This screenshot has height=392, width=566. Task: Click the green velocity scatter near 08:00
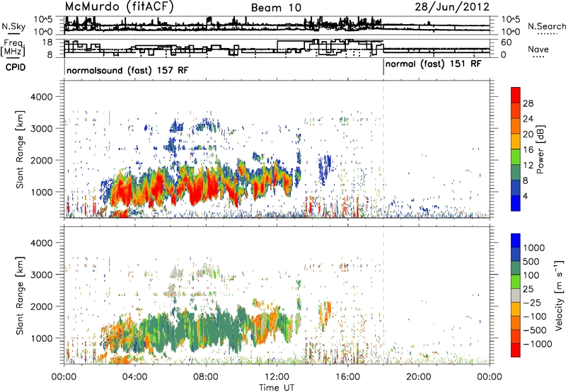pos(207,329)
